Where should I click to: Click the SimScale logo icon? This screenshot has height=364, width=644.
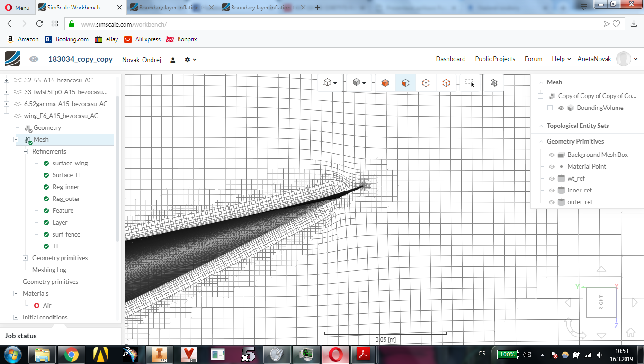pyautogui.click(x=12, y=59)
